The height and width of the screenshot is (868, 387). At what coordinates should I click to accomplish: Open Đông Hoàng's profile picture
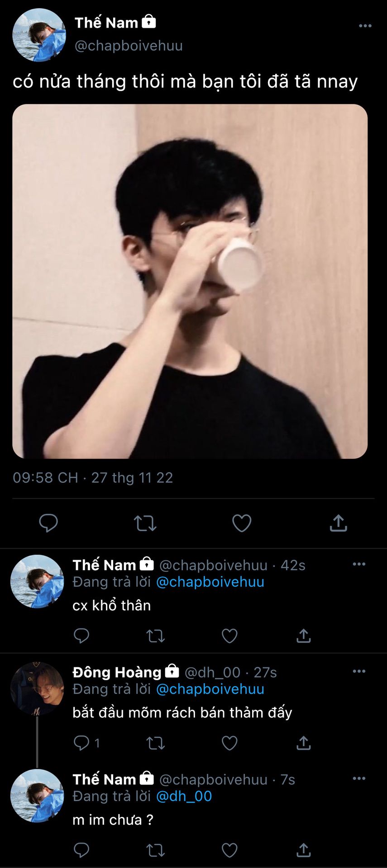37,689
